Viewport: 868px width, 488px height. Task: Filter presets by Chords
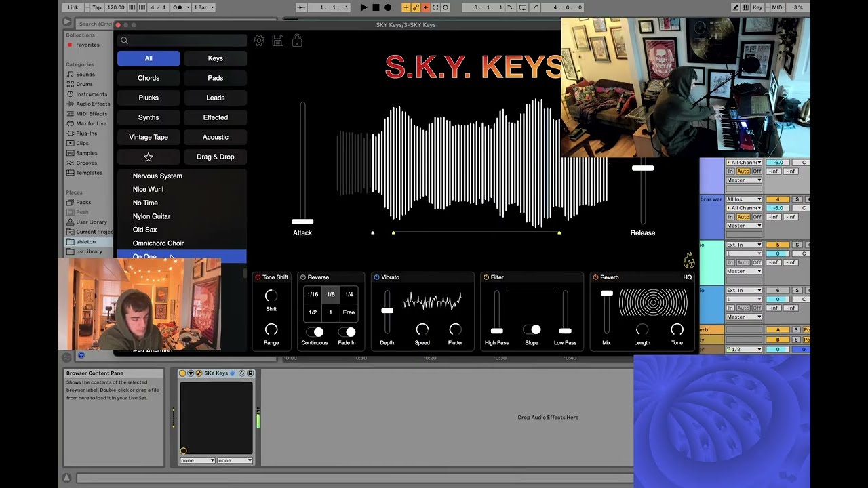coord(149,78)
